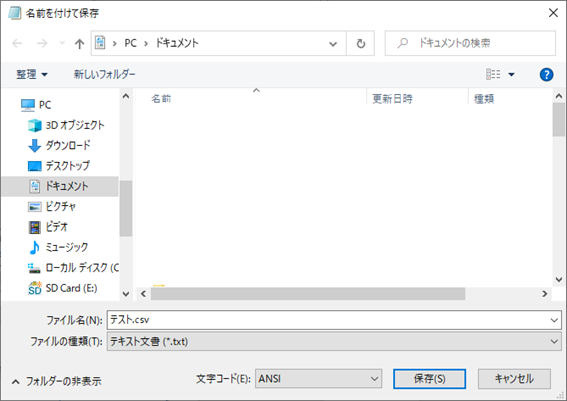The height and width of the screenshot is (401, 567).
Task: Sort by the 更新日時 column header
Action: [392, 99]
